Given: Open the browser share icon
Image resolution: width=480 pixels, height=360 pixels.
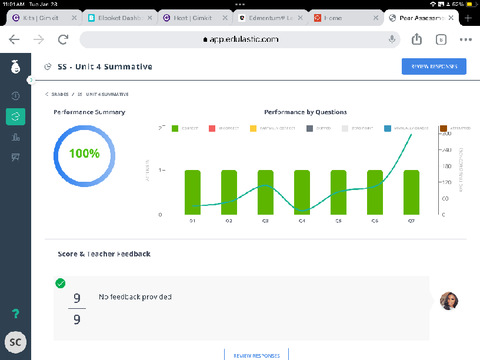Looking at the screenshot, I should [x=417, y=39].
